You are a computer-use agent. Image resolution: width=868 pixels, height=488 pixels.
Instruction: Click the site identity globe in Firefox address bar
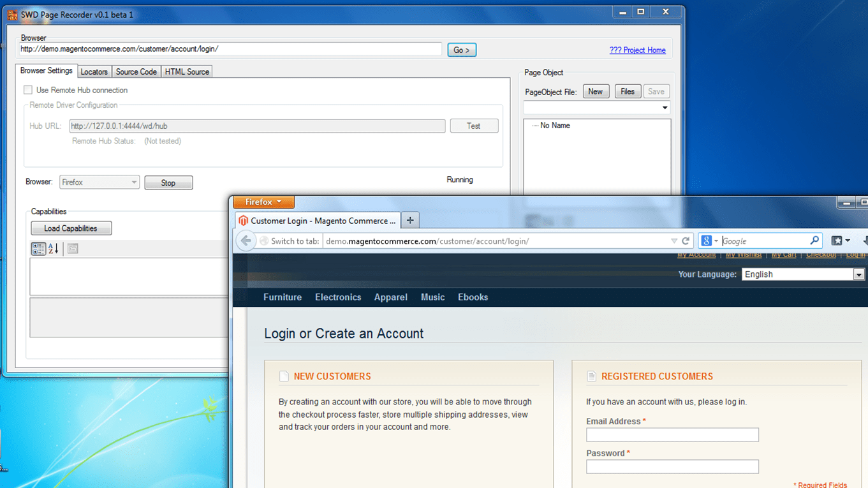coord(263,241)
